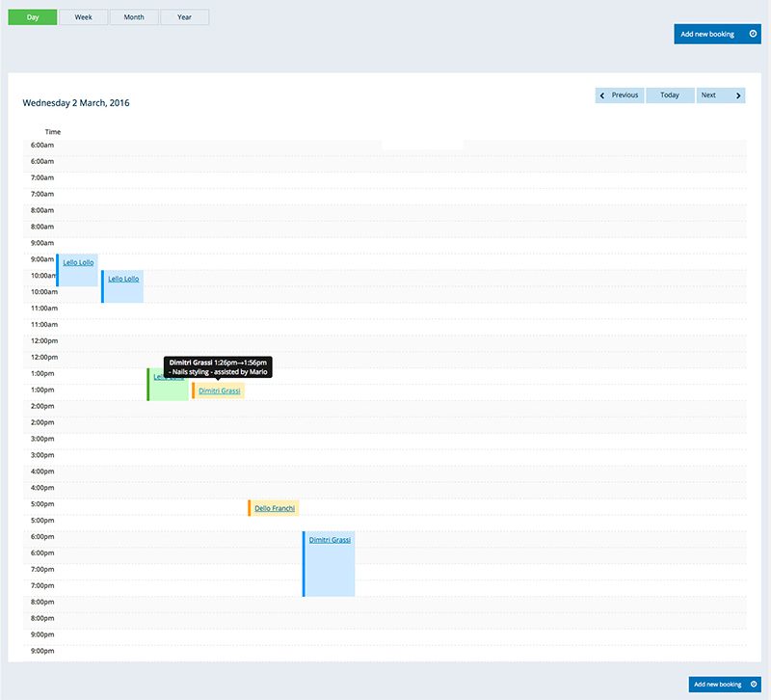Open the Dello Franchi booking link
The width and height of the screenshot is (771, 700).
point(275,508)
